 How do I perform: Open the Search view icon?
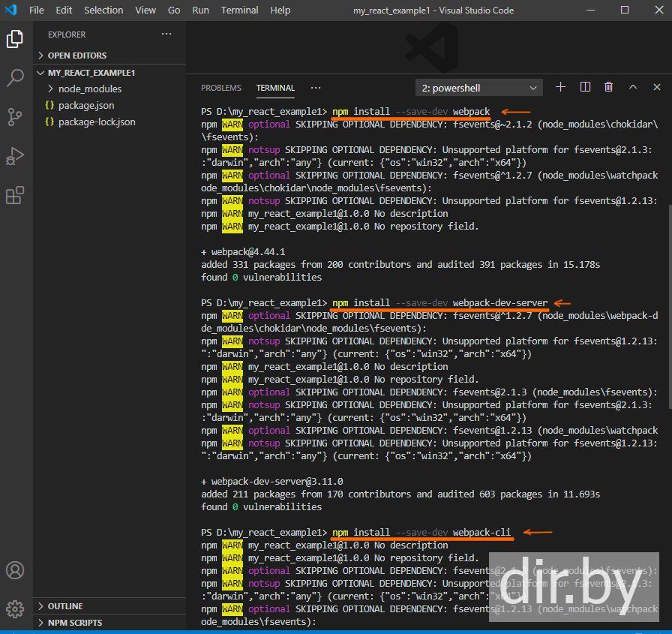(15, 78)
